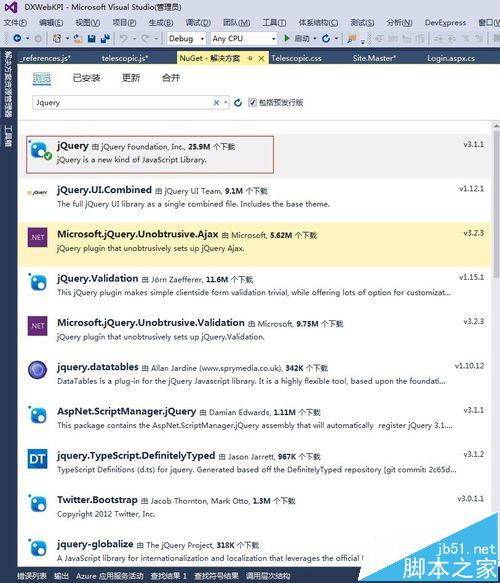The width and height of the screenshot is (500, 583).
Task: Open the 调试(D) menu
Action: pyautogui.click(x=198, y=23)
